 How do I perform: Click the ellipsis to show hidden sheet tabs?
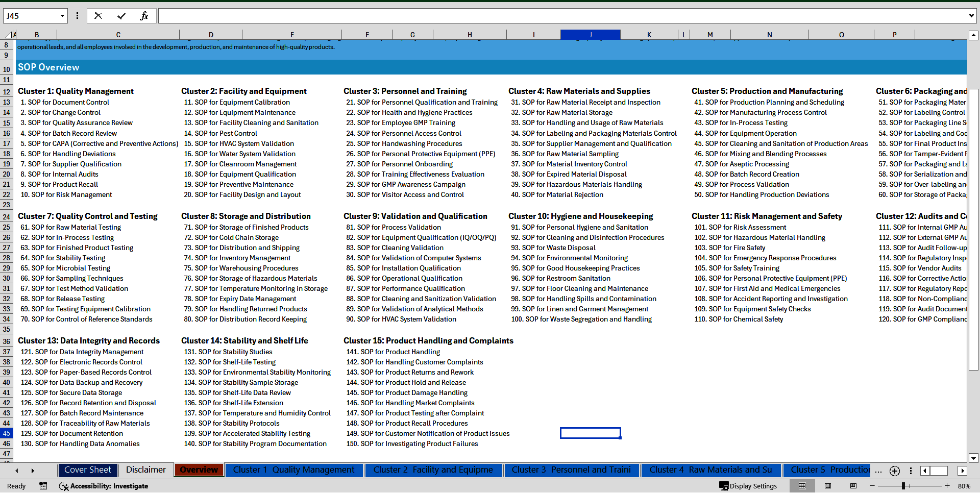878,471
